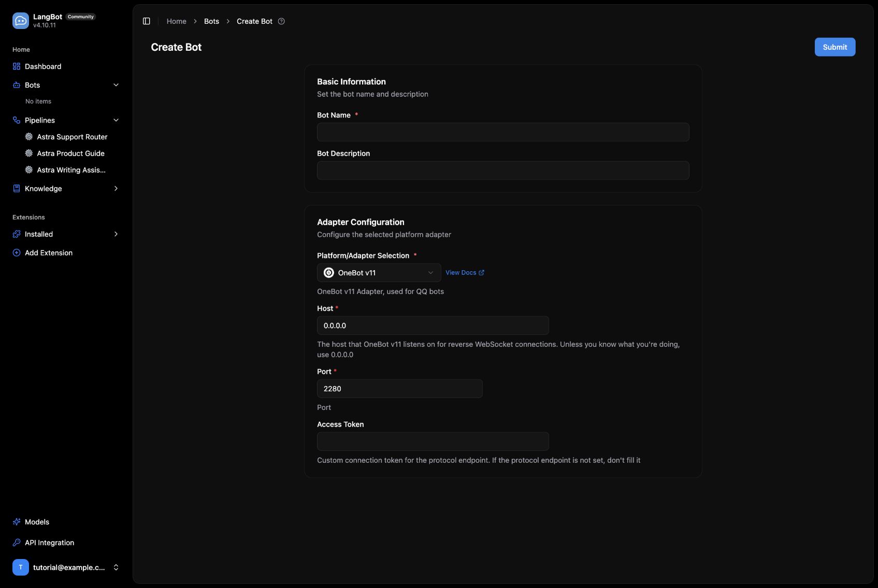
Task: Submit the new bot form
Action: pos(835,47)
